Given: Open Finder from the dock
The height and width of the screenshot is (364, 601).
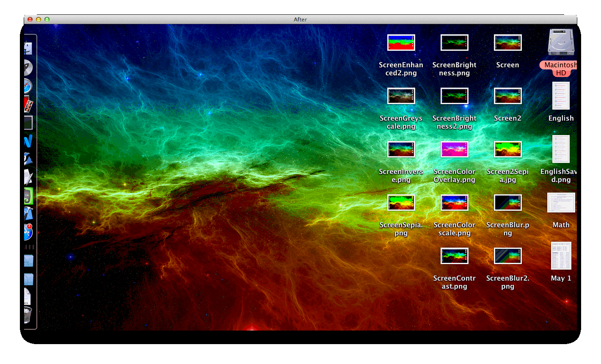Looking at the screenshot, I should click(28, 48).
